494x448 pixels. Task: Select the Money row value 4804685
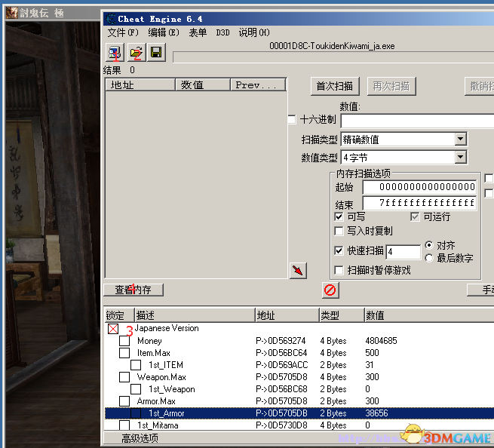[381, 341]
